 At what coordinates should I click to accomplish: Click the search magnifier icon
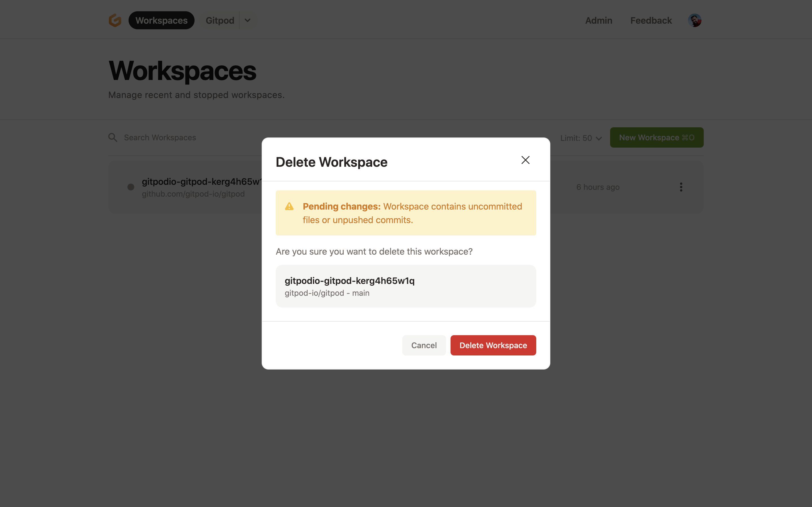[x=113, y=137]
